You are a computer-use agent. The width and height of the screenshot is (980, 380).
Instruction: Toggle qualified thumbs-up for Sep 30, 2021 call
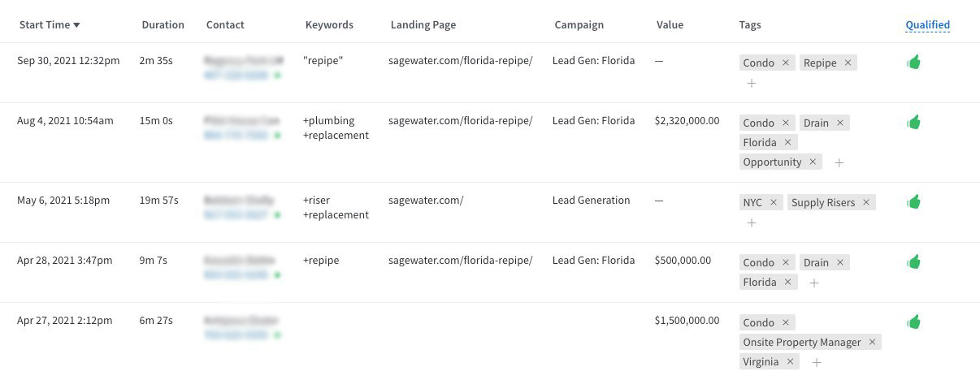point(913,62)
